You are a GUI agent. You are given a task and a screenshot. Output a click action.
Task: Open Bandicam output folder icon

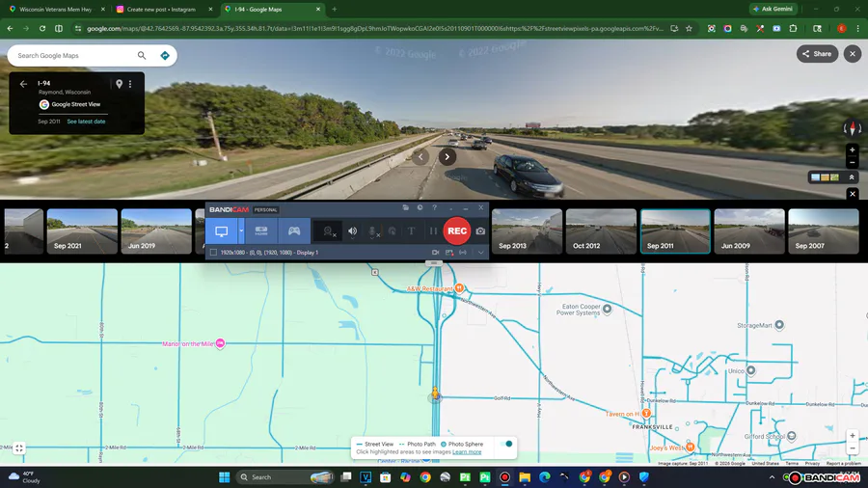tap(406, 207)
